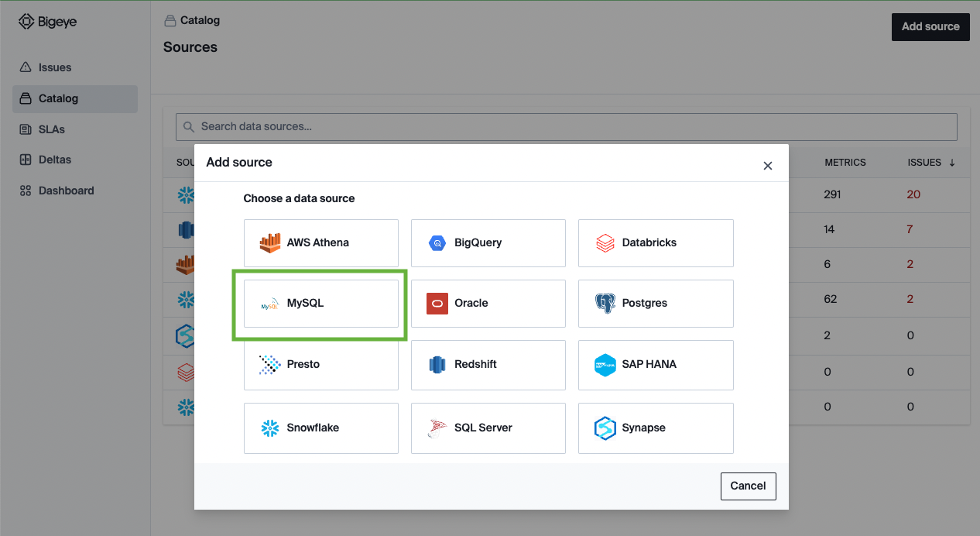This screenshot has height=536, width=980.
Task: Click the search magnifier icon
Action: [x=189, y=126]
